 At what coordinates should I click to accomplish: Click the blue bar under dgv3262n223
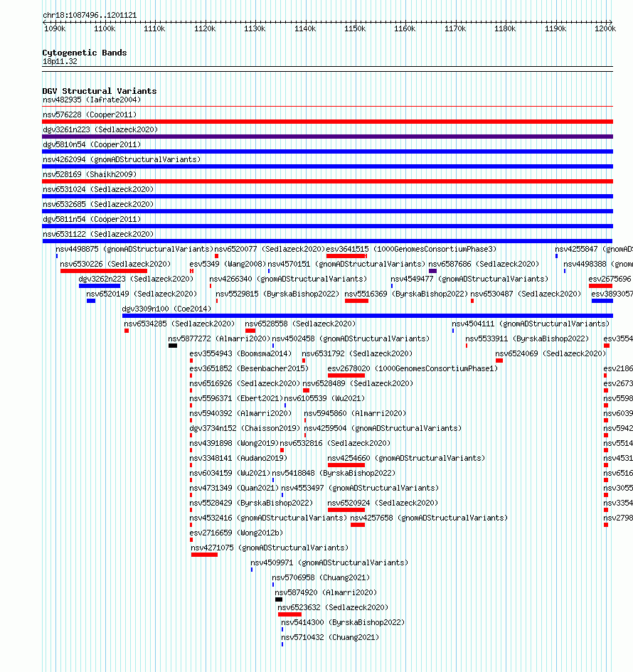coord(100,286)
